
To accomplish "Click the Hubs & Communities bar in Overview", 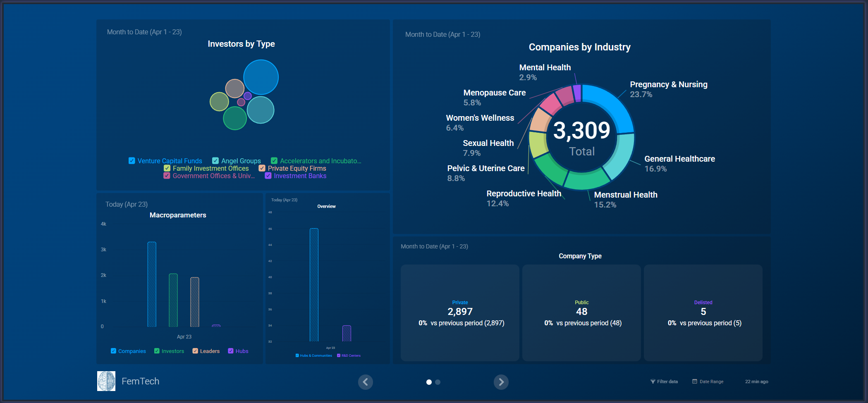I will [x=314, y=285].
